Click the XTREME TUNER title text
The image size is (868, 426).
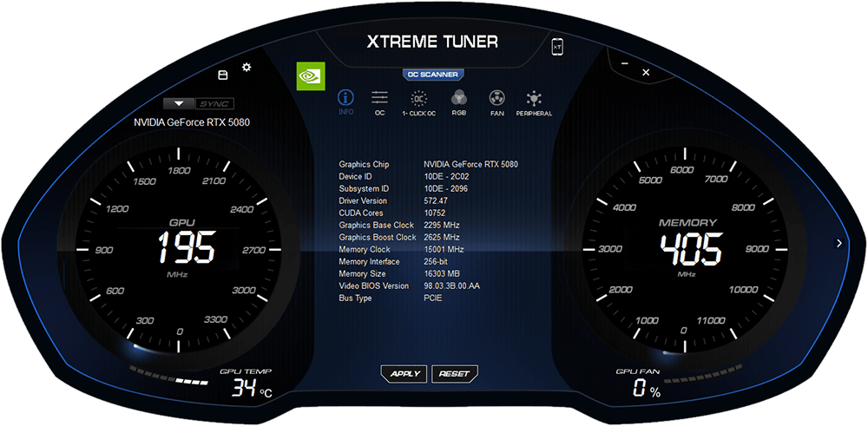coord(432,42)
